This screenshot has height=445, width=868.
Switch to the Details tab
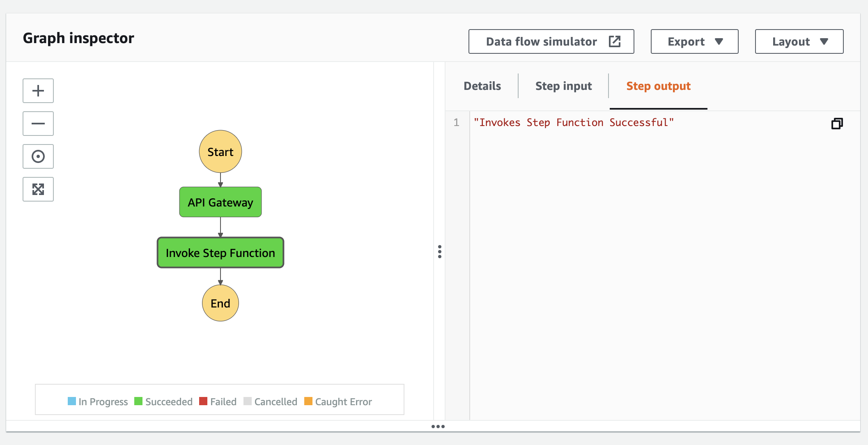coord(482,86)
